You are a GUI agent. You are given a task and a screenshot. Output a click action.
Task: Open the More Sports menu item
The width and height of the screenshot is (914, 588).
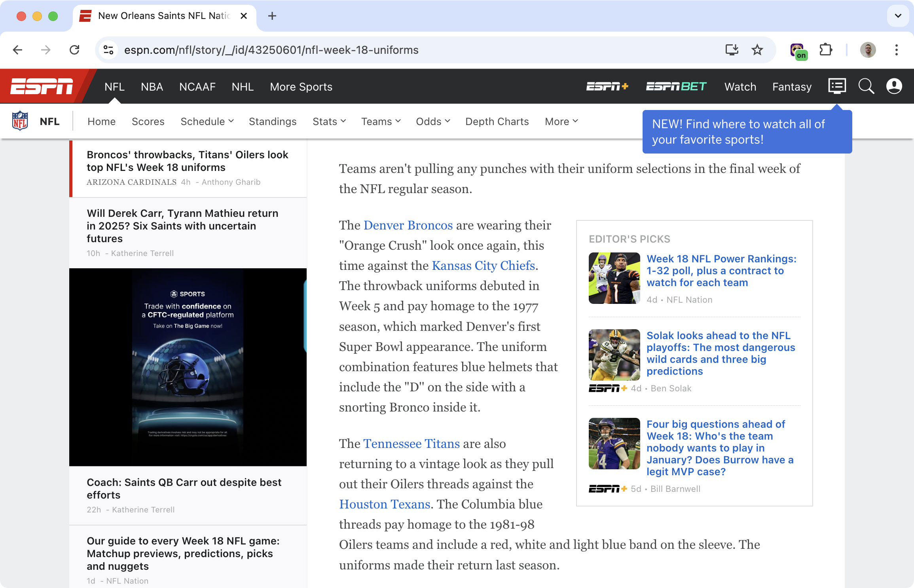coord(301,87)
